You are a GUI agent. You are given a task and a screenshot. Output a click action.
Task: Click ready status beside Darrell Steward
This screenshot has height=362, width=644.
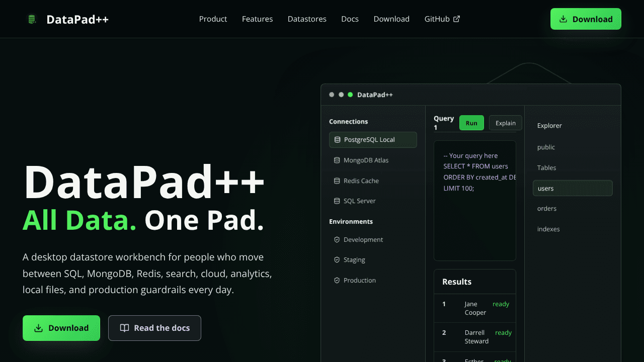pos(503,333)
